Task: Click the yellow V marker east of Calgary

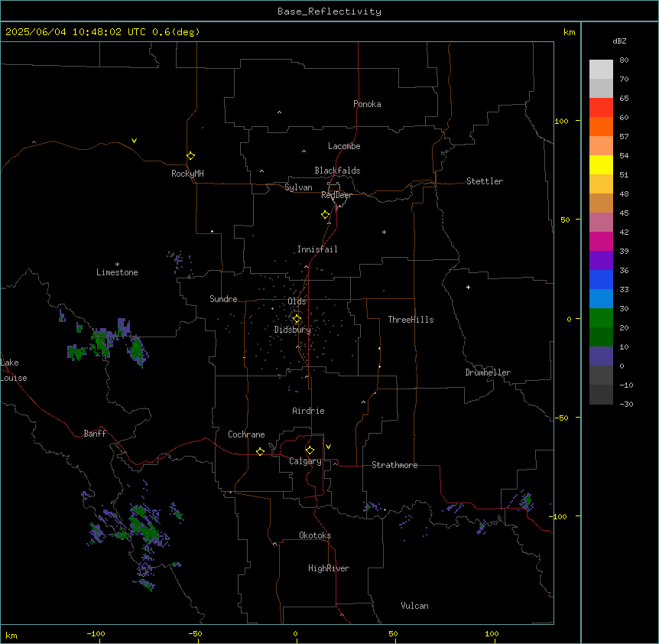Action: click(328, 447)
